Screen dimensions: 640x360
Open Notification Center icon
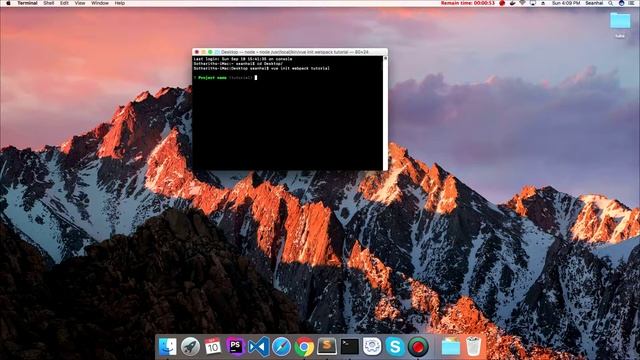click(632, 3)
